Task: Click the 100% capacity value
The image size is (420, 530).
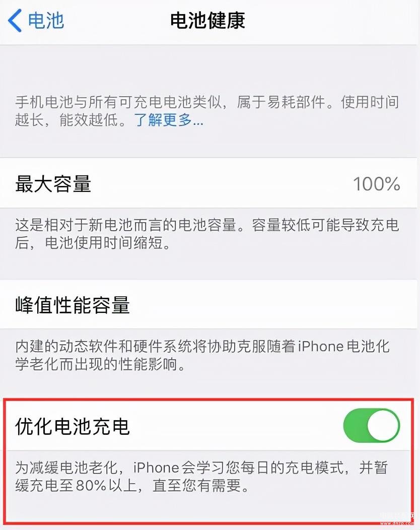Action: click(x=376, y=184)
